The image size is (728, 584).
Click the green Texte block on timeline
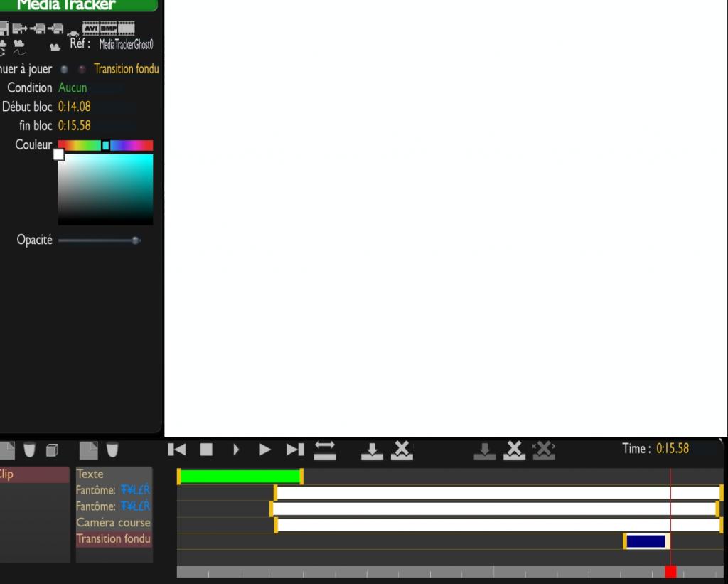(x=240, y=477)
